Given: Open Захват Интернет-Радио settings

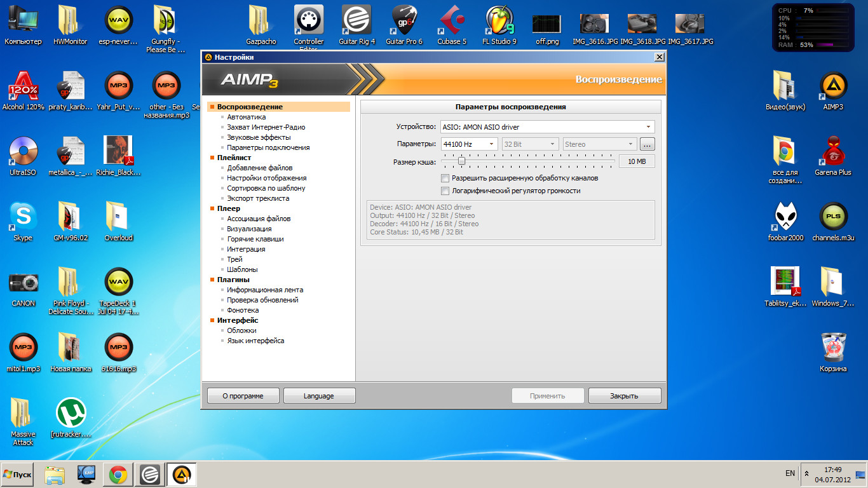Looking at the screenshot, I should [x=266, y=127].
